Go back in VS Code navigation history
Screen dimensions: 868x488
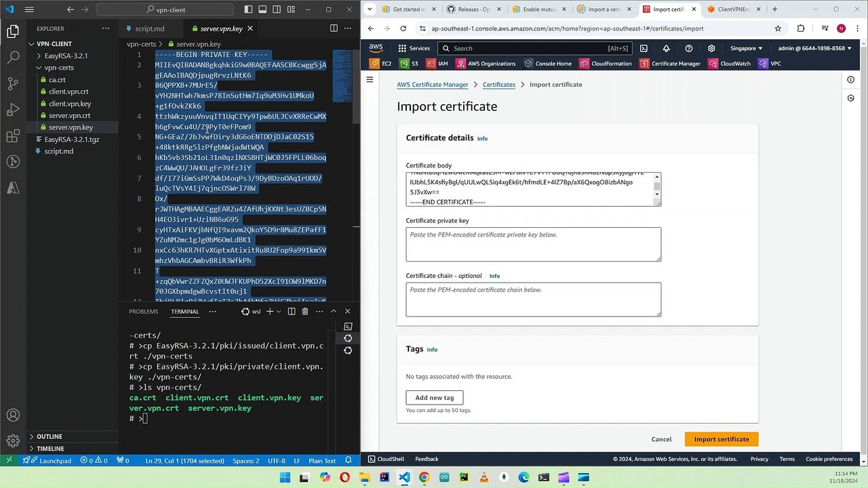(x=71, y=9)
